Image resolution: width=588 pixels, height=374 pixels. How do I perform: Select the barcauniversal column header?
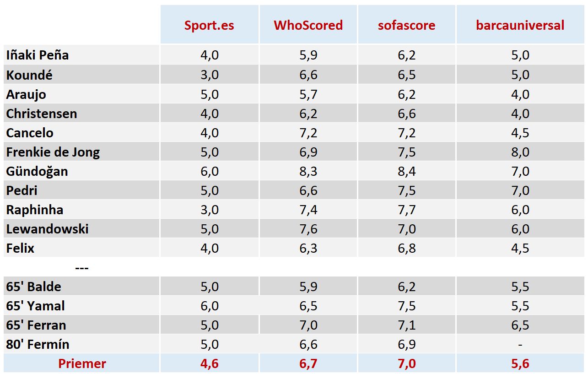520,25
